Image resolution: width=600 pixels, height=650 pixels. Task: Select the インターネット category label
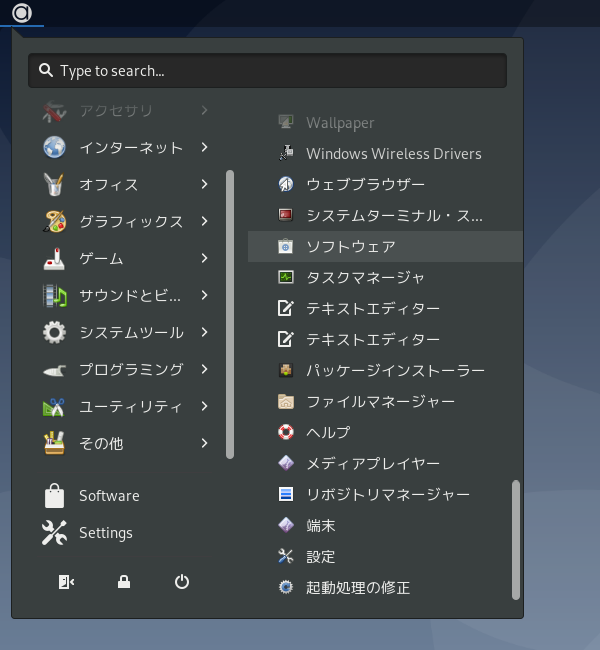[131, 148]
